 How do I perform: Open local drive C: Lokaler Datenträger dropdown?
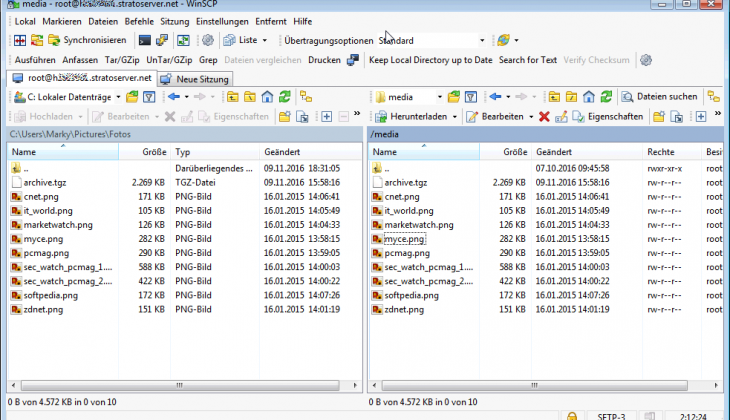pyautogui.click(x=68, y=97)
